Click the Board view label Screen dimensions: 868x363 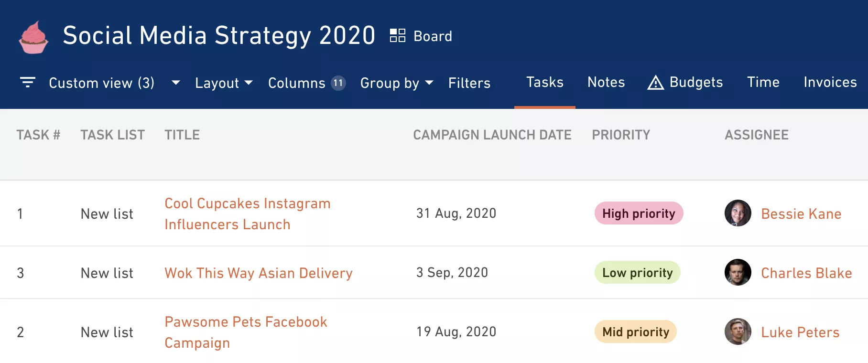(433, 36)
